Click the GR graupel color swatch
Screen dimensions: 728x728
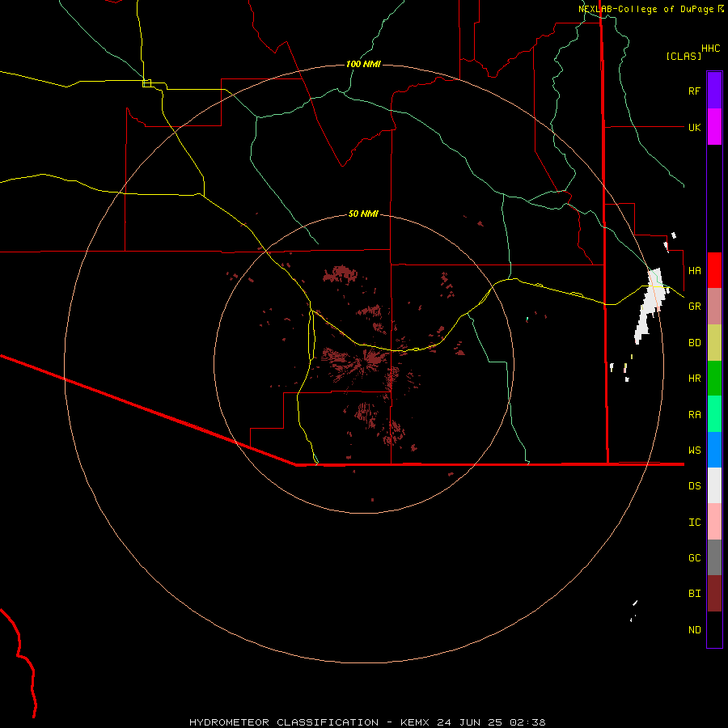pyautogui.click(x=714, y=307)
